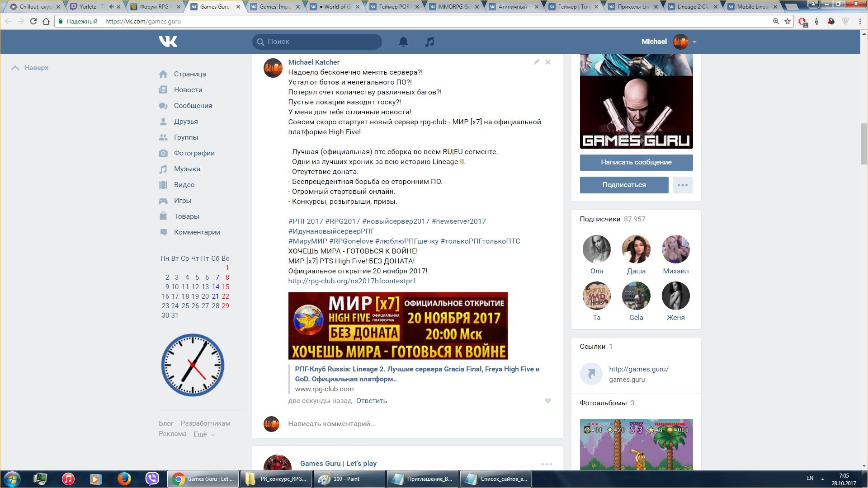This screenshot has width=868, height=488.
Task: Open the Michael Katcher author name
Action: coord(314,62)
